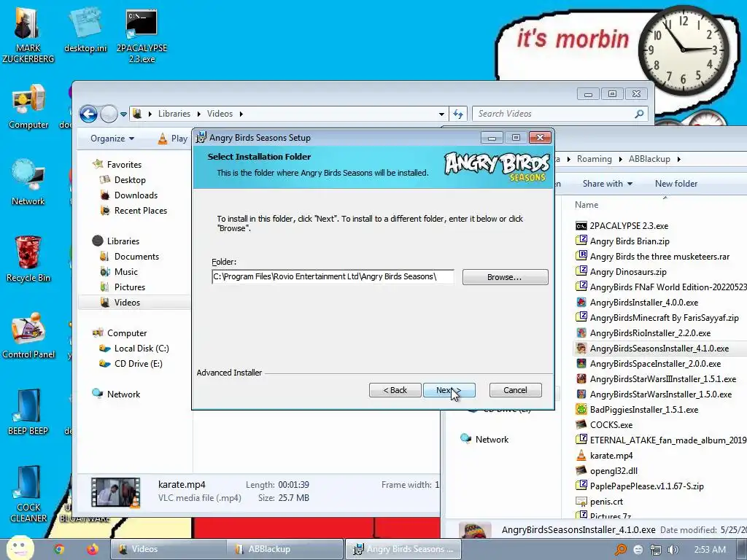Switch to Angry Birds Seasons taskbar item
Screen dimensions: 747x560
403,549
